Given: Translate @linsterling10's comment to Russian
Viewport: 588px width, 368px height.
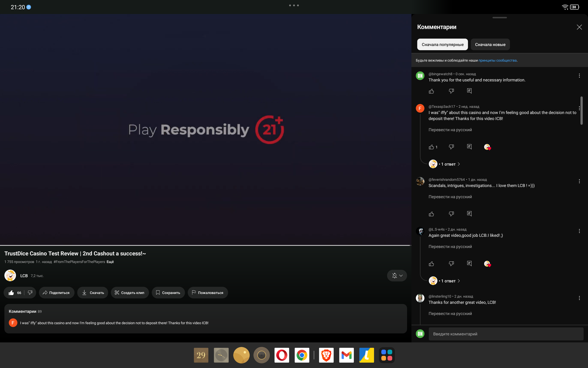Looking at the screenshot, I should coord(450,313).
